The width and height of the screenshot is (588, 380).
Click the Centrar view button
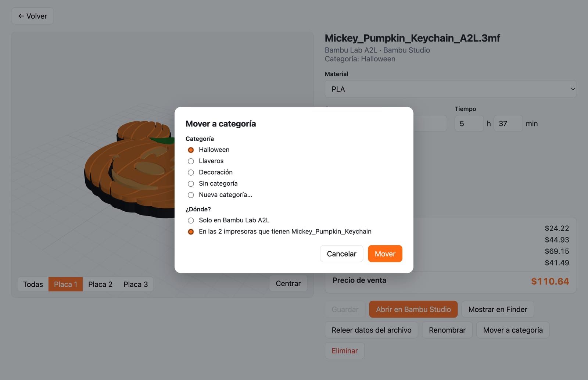[x=288, y=283]
